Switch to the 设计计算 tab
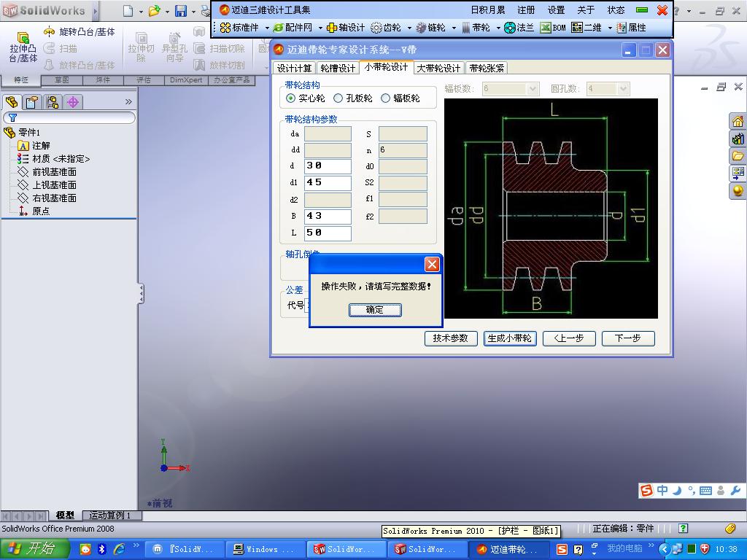This screenshot has height=560, width=747. (x=295, y=68)
